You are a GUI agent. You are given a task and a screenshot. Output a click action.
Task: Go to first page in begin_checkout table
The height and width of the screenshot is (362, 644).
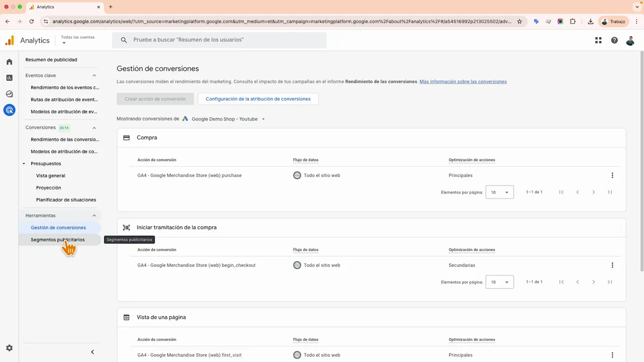click(x=561, y=282)
